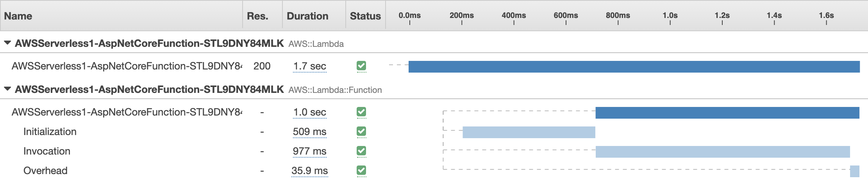Click Invocation row green status check
Screen dimensions: 868x185
pos(361,151)
